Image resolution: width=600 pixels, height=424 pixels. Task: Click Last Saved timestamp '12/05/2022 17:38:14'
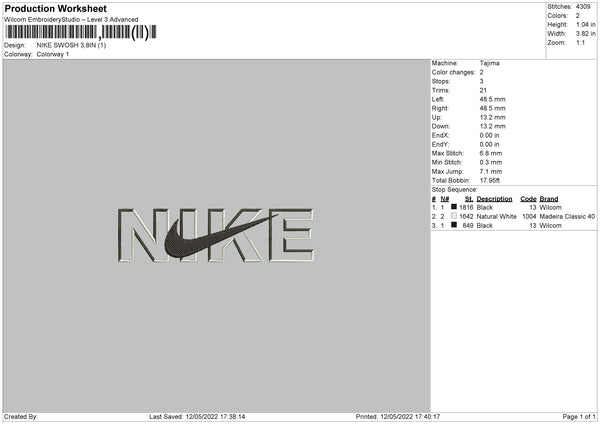tap(215, 416)
